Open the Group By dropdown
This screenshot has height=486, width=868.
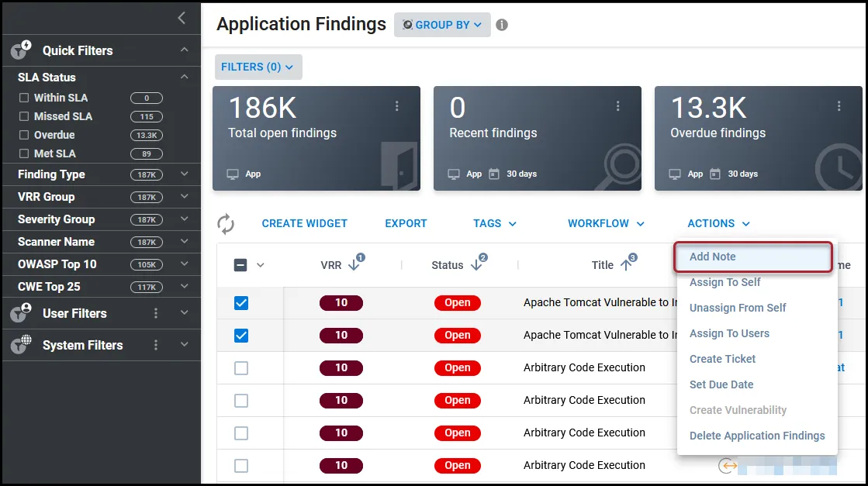[442, 25]
